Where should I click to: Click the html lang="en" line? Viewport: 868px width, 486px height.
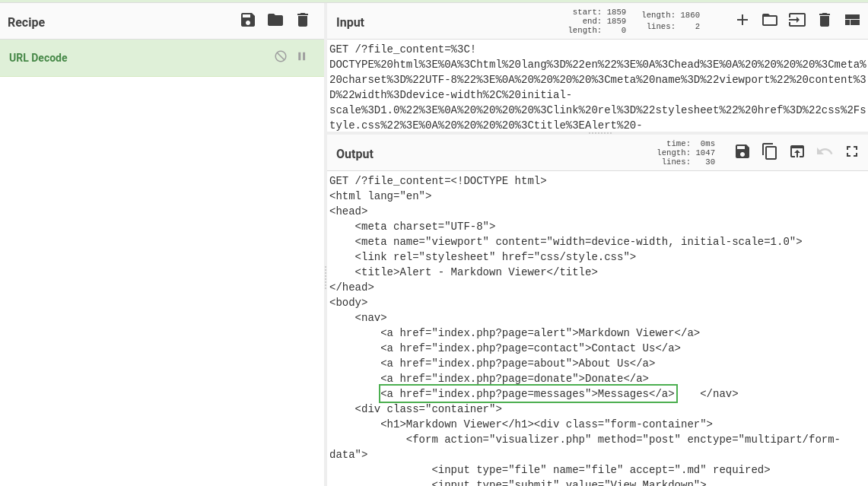(380, 196)
